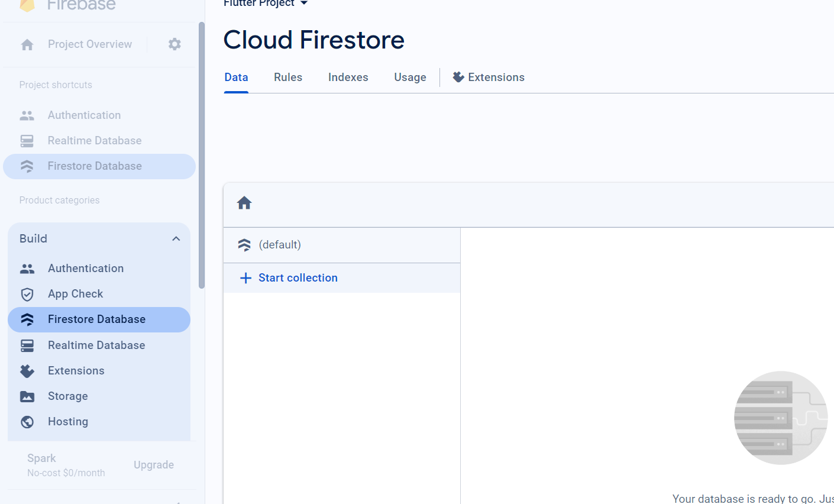Select Extensions in Build menu
The image size is (834, 504).
coord(76,371)
